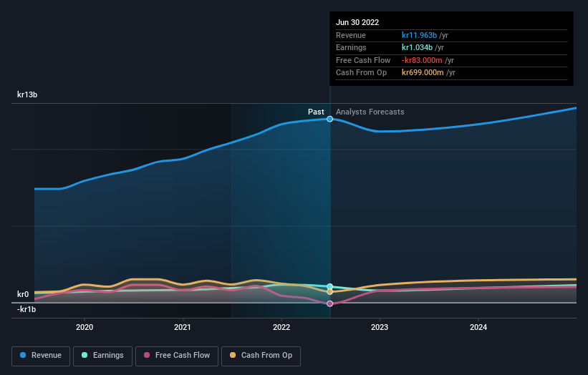
Task: Click the Past label on chart
Action: 316,112
